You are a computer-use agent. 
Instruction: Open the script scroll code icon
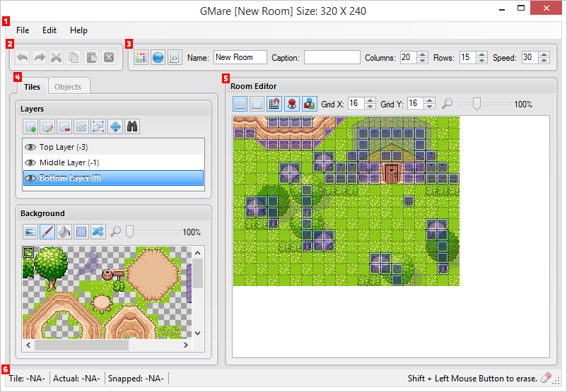(x=175, y=57)
